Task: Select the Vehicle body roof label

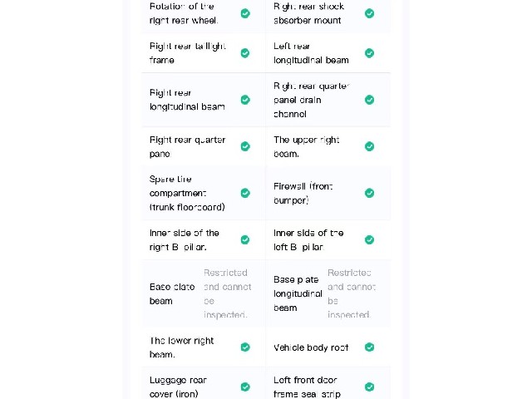Action: 311,347
